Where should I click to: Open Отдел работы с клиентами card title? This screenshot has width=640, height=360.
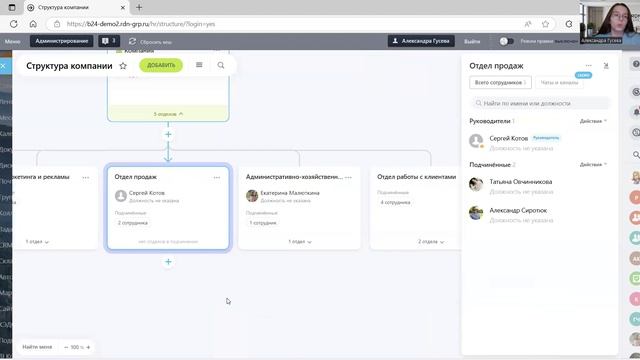416,177
